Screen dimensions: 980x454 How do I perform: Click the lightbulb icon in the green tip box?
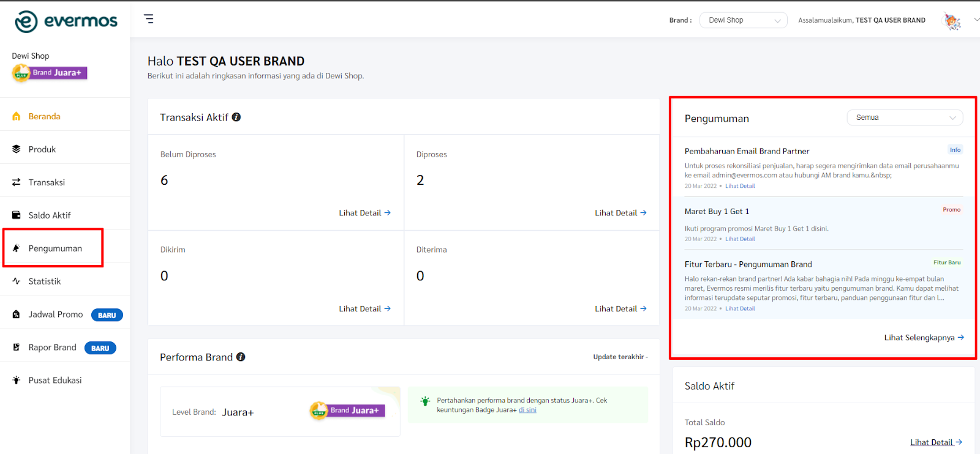coord(425,401)
